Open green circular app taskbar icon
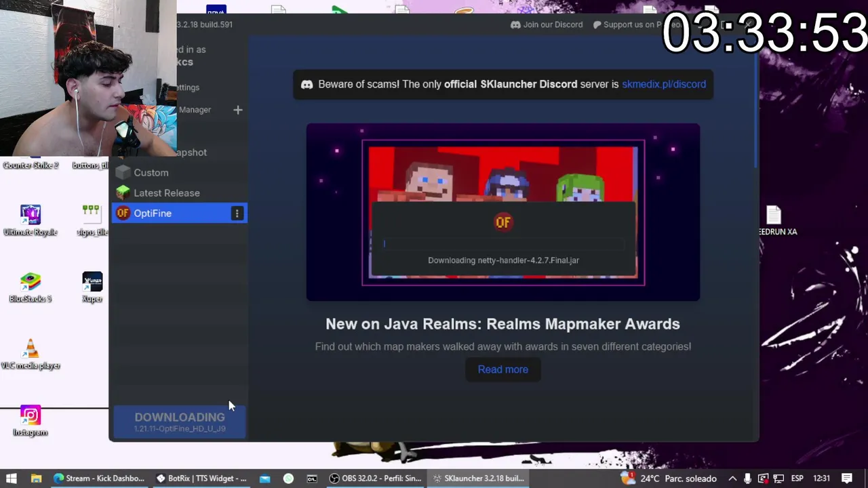Screen dimensions: 868x488 pyautogui.click(x=288, y=479)
